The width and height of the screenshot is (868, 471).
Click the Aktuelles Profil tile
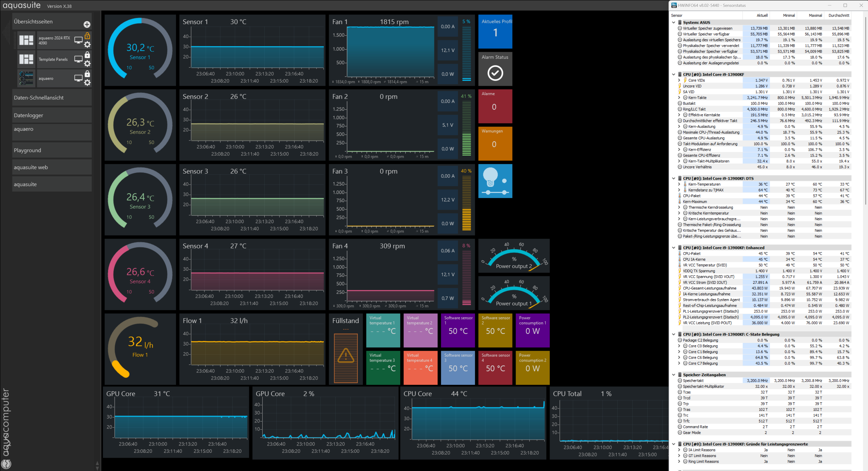[x=495, y=31]
